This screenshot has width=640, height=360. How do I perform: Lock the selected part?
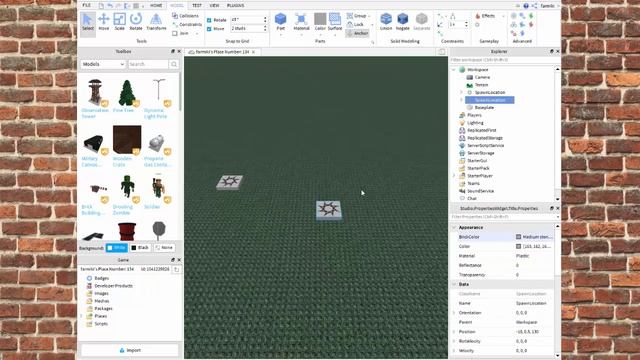pyautogui.click(x=355, y=24)
